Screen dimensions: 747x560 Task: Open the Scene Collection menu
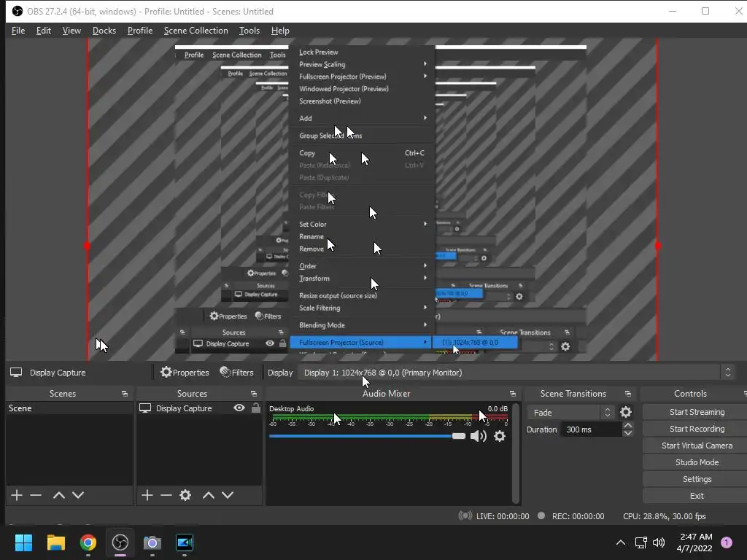196,31
